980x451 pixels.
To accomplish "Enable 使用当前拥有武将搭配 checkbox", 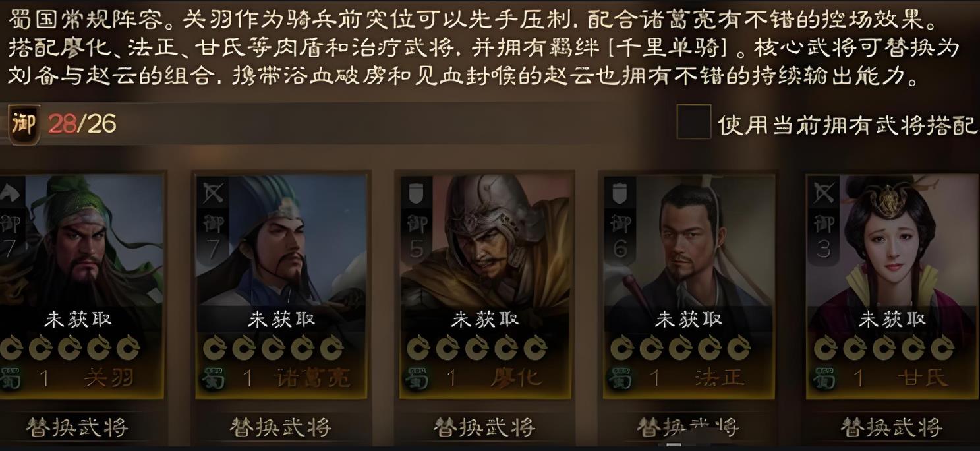I will [694, 122].
